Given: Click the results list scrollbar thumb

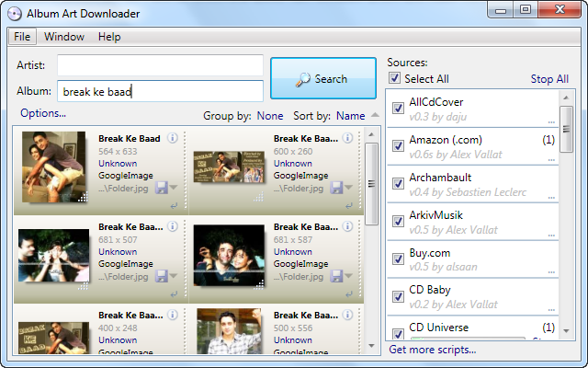Looking at the screenshot, I should pos(371,184).
